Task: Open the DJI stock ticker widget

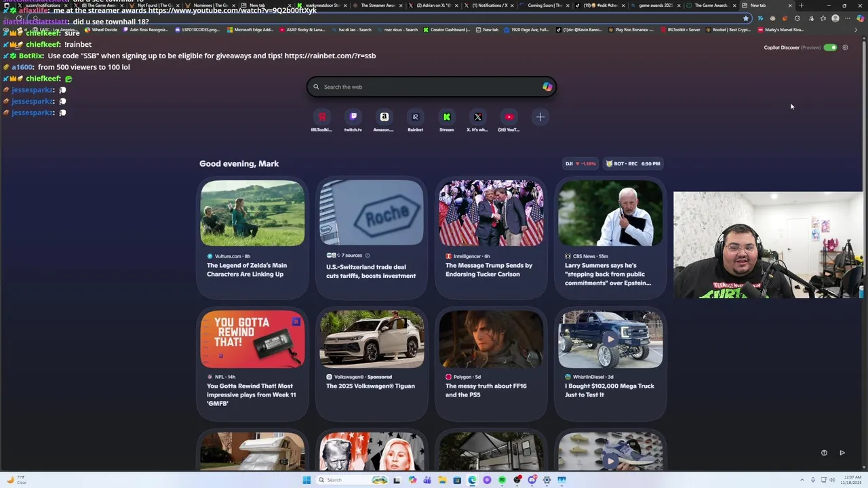Action: coord(581,163)
